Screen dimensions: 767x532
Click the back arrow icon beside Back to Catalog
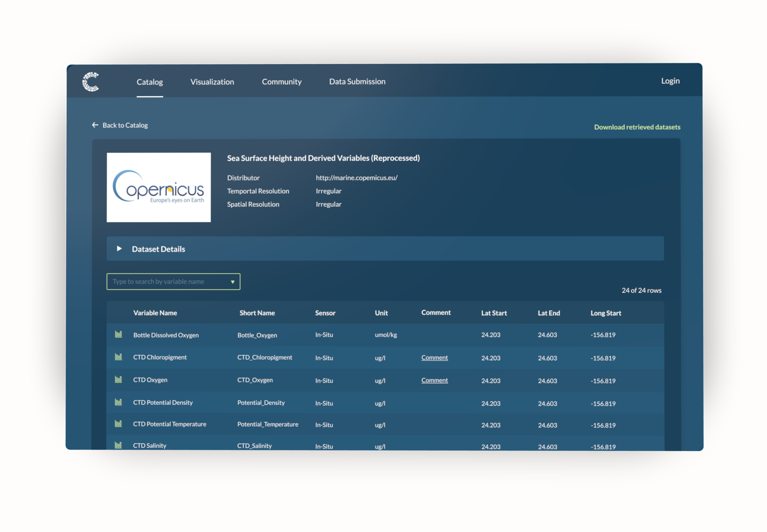pyautogui.click(x=95, y=125)
